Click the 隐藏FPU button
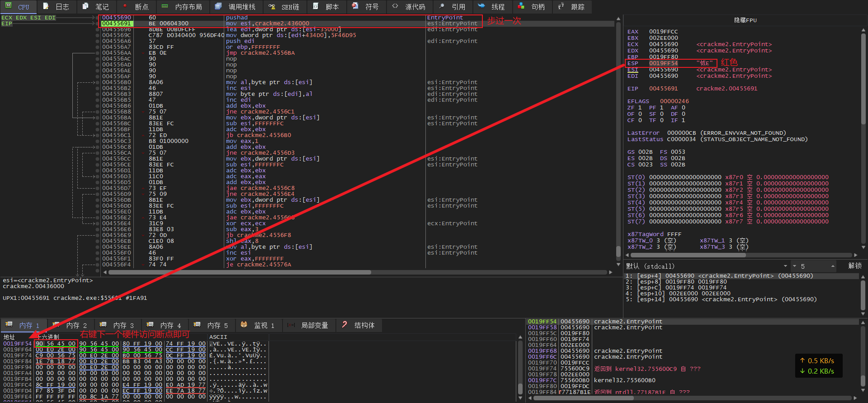This screenshot has width=868, height=403. [745, 20]
